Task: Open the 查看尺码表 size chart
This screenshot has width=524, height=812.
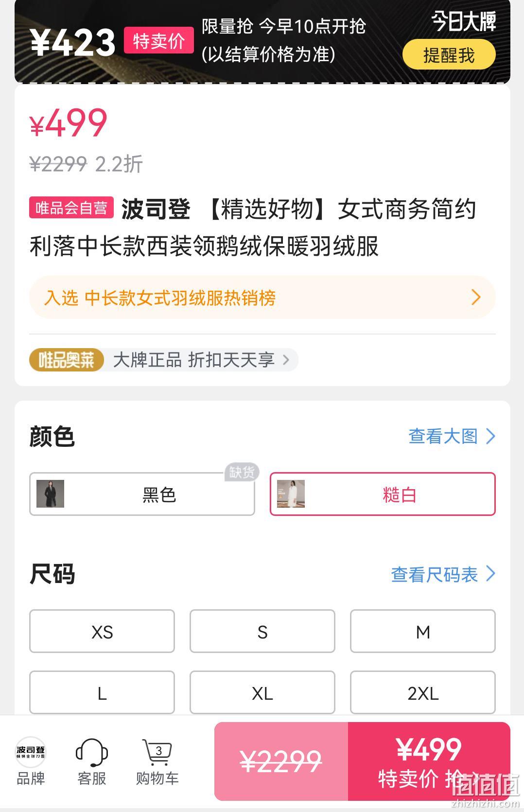Action: click(443, 574)
